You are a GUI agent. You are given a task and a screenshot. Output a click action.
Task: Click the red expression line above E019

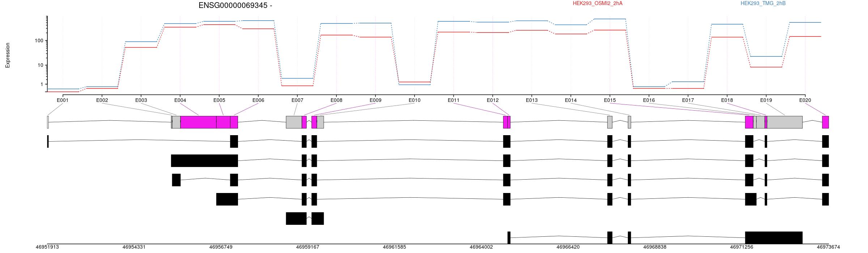(766, 67)
